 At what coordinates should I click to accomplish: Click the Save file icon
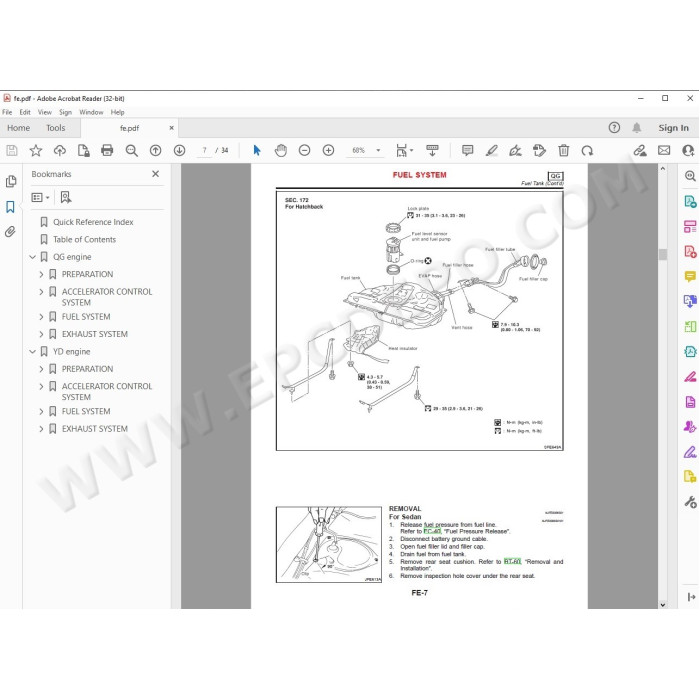[12, 150]
